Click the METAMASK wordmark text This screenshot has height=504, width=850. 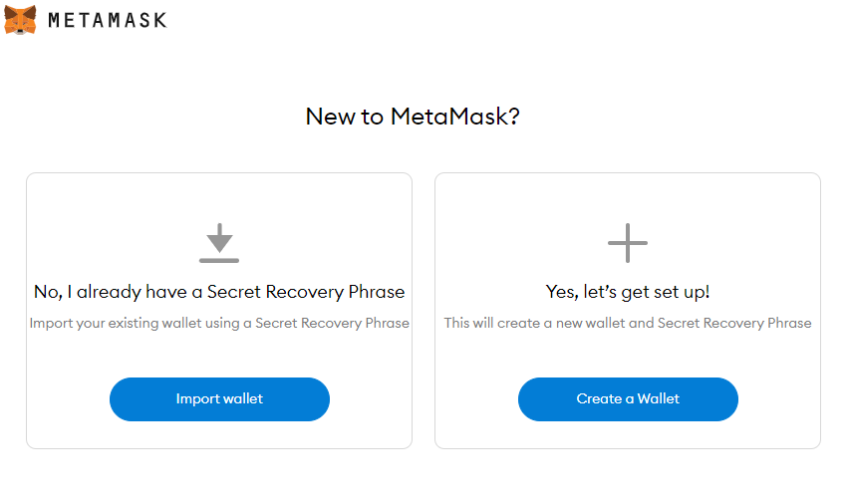[x=108, y=21]
